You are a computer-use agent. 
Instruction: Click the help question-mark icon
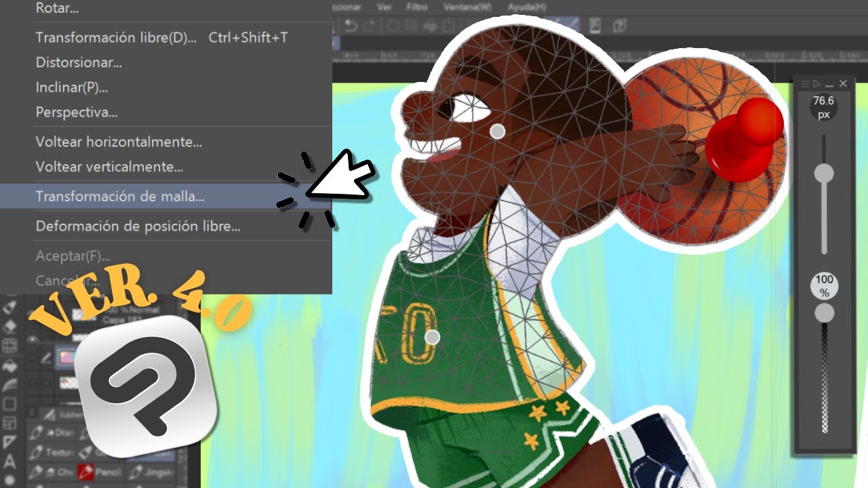(x=620, y=26)
